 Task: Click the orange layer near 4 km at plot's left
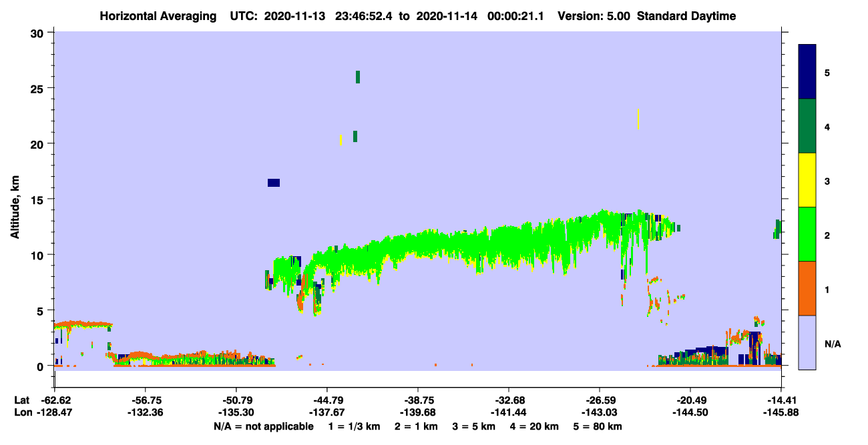[x=83, y=324]
